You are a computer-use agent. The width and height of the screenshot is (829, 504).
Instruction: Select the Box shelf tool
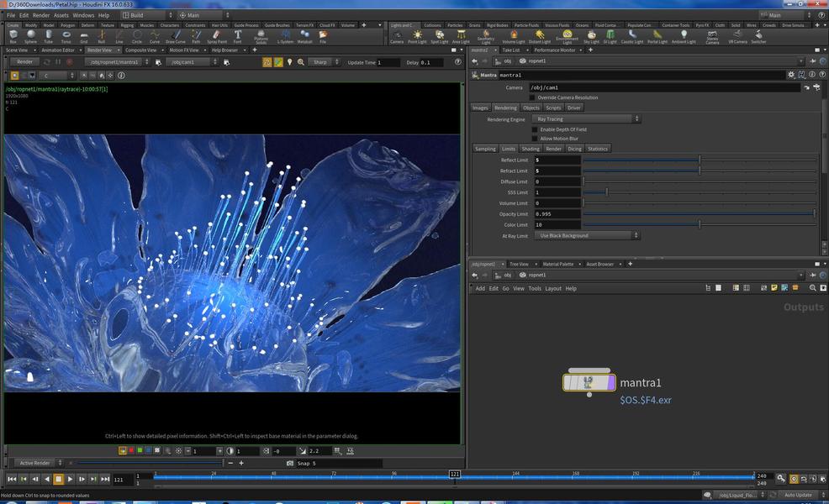pos(13,36)
